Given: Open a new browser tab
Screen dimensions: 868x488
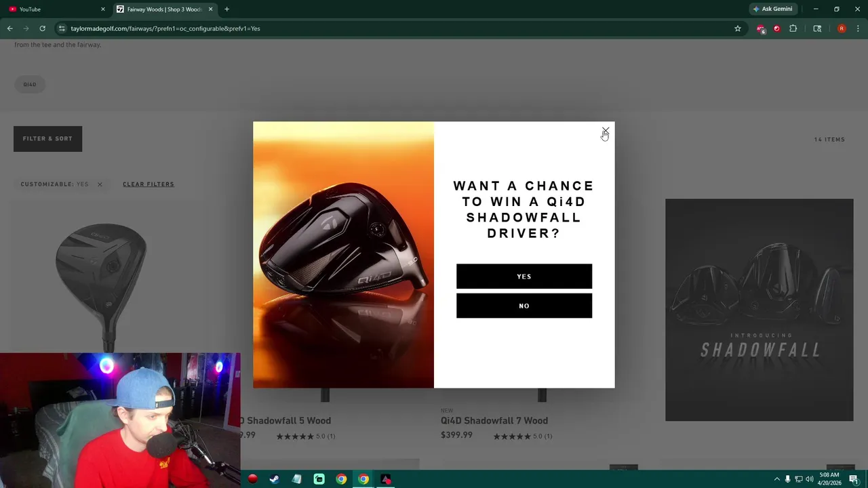Looking at the screenshot, I should [226, 9].
